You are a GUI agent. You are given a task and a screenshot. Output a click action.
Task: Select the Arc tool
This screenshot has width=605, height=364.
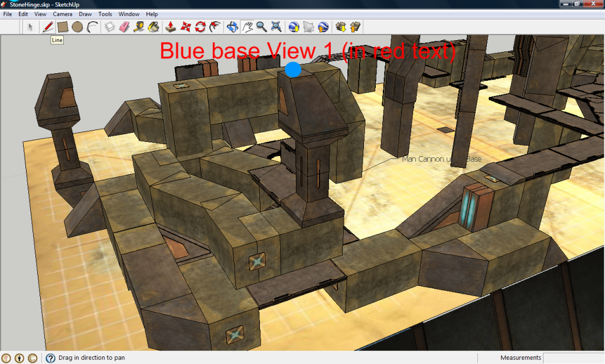(92, 27)
